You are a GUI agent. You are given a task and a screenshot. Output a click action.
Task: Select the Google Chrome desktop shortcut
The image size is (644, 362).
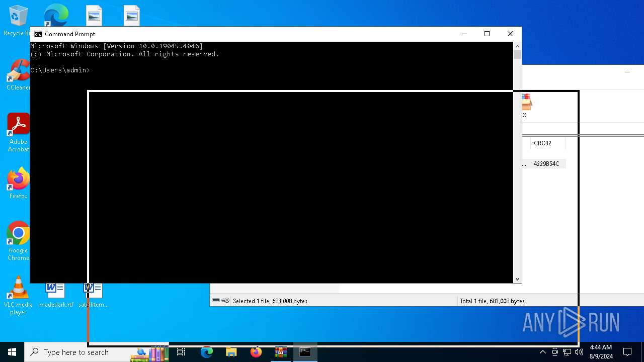point(19,241)
